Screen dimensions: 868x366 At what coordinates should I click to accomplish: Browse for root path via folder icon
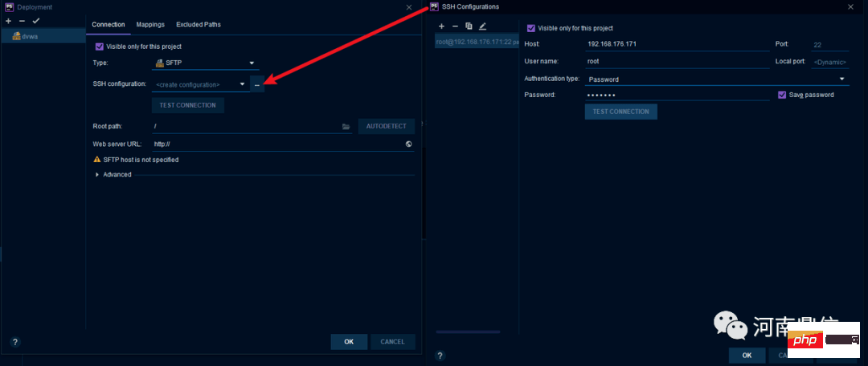click(x=346, y=127)
